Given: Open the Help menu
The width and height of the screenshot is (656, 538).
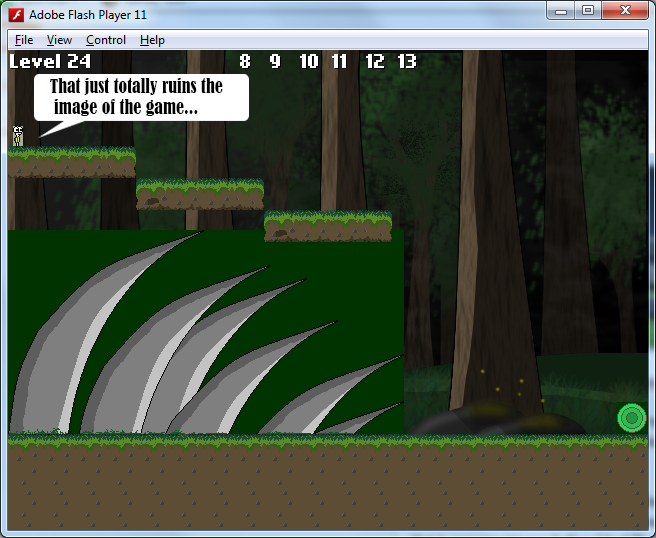Looking at the screenshot, I should pos(152,40).
